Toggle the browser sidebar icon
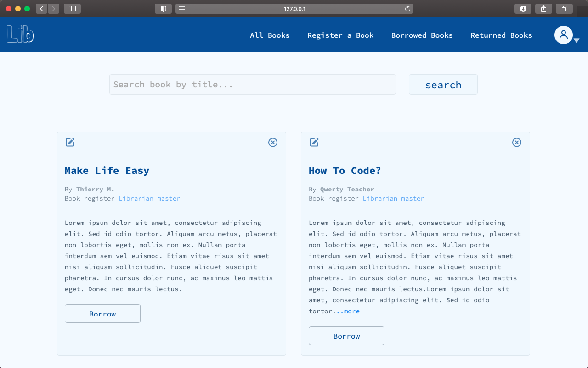588x368 pixels. tap(72, 8)
